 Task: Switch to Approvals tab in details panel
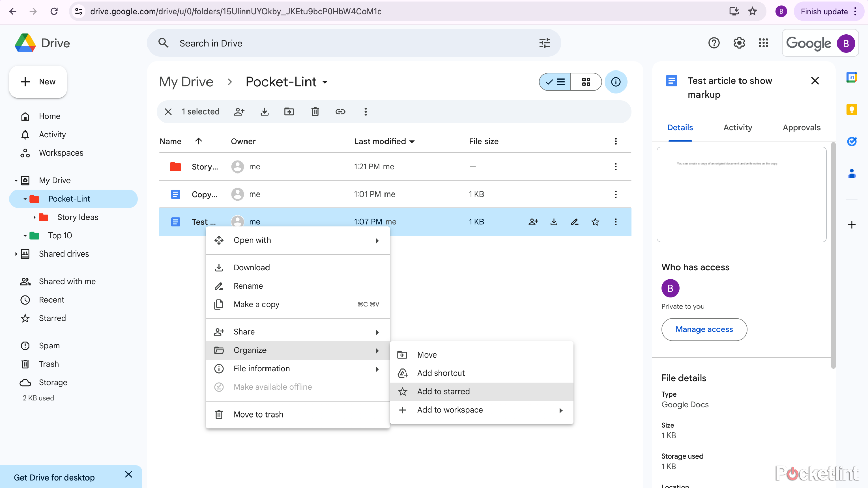pyautogui.click(x=801, y=128)
